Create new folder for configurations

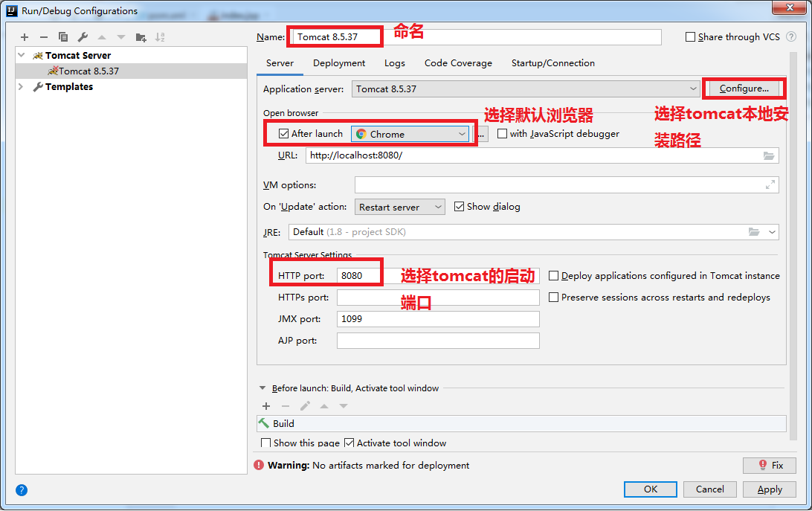(x=141, y=36)
